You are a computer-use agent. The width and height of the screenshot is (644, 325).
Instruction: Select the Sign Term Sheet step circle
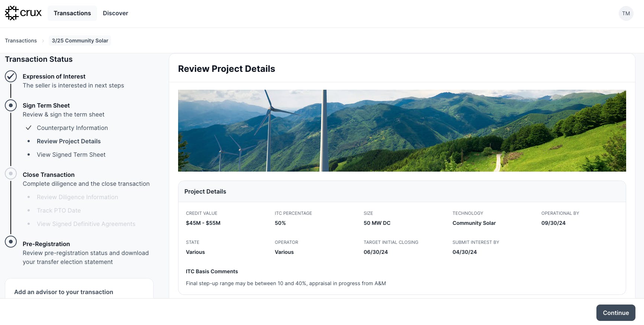(x=11, y=105)
